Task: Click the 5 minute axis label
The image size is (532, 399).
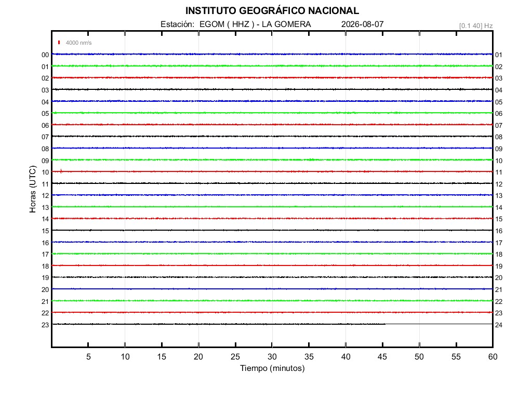Action: 88,356
